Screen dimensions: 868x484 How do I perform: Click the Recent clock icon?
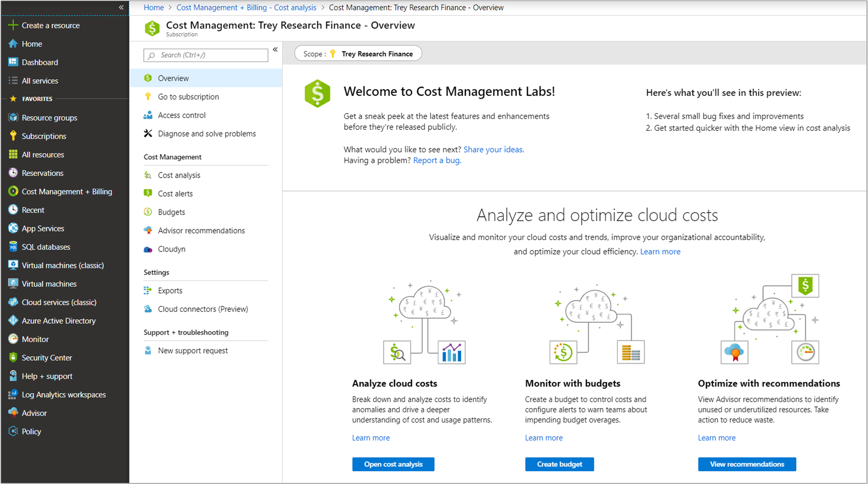click(x=13, y=210)
